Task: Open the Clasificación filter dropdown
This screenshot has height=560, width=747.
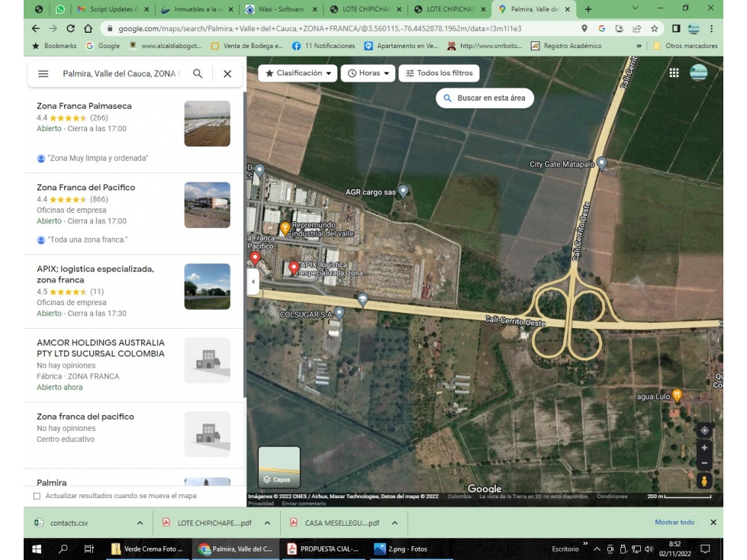Action: [x=298, y=73]
